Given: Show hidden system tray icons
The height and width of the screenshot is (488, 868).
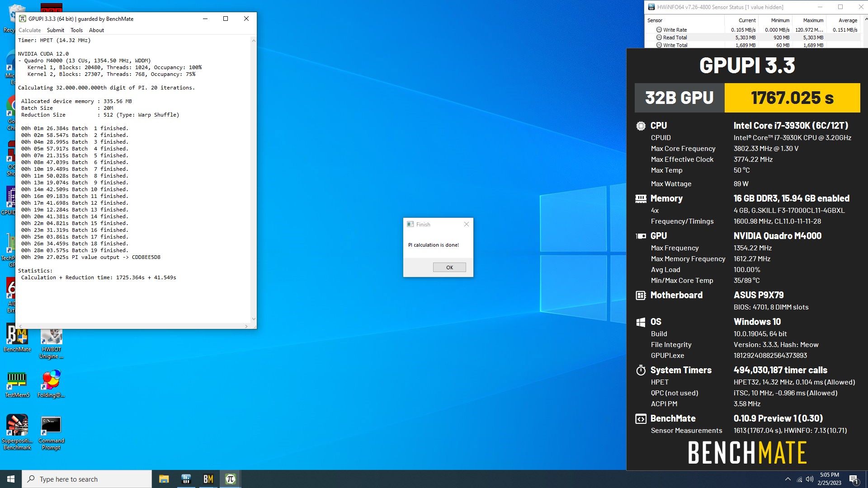Looking at the screenshot, I should coord(788,479).
